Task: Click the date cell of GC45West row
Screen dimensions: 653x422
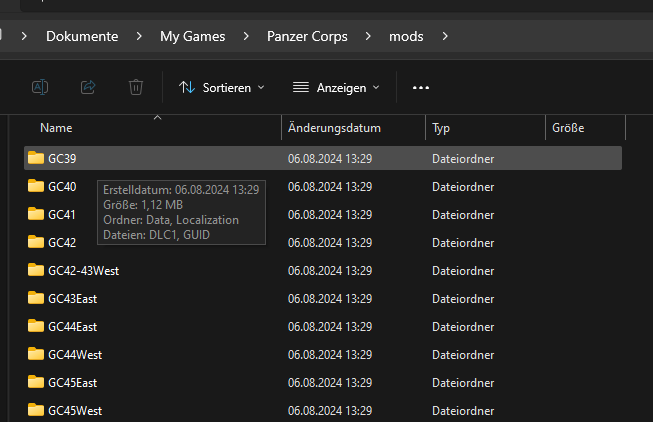Action: tap(330, 411)
